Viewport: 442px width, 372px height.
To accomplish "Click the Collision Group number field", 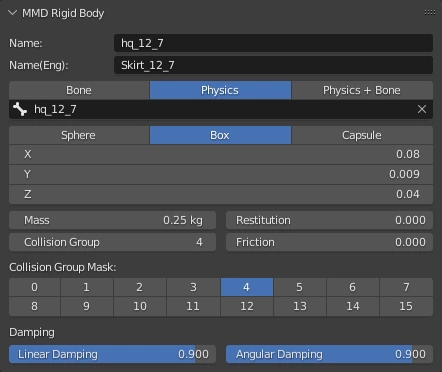I will tap(112, 242).
